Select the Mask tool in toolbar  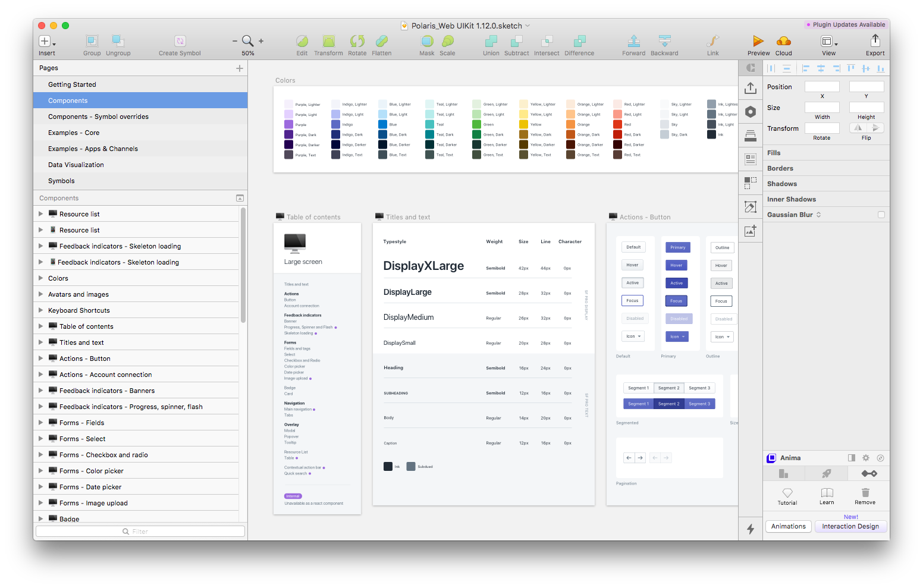426,41
